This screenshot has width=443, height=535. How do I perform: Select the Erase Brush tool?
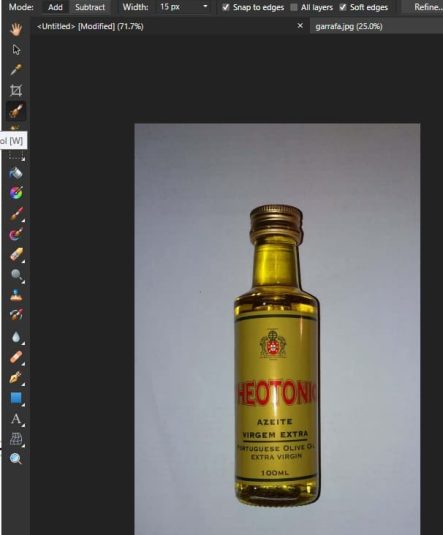tap(16, 255)
